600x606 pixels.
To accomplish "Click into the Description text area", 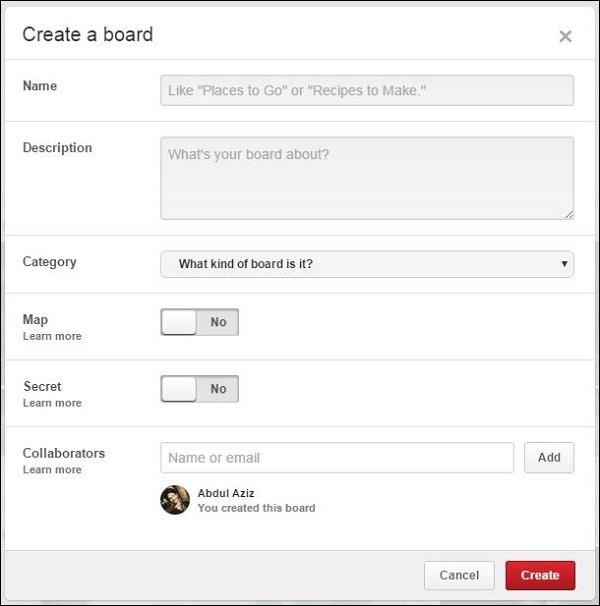I will (x=367, y=178).
